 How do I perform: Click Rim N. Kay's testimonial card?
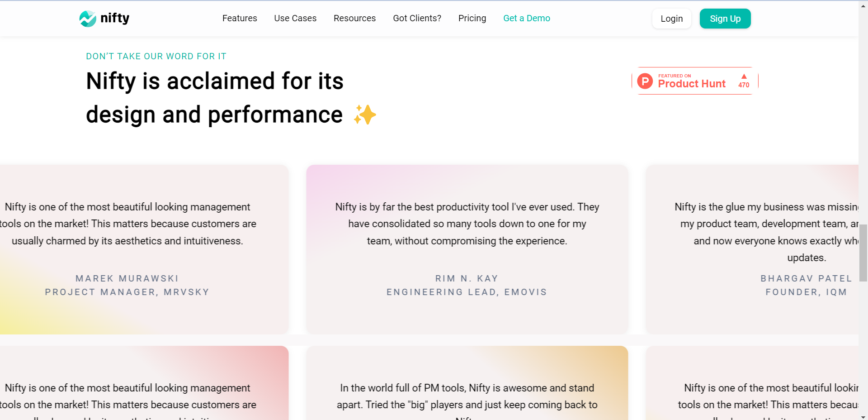467,249
